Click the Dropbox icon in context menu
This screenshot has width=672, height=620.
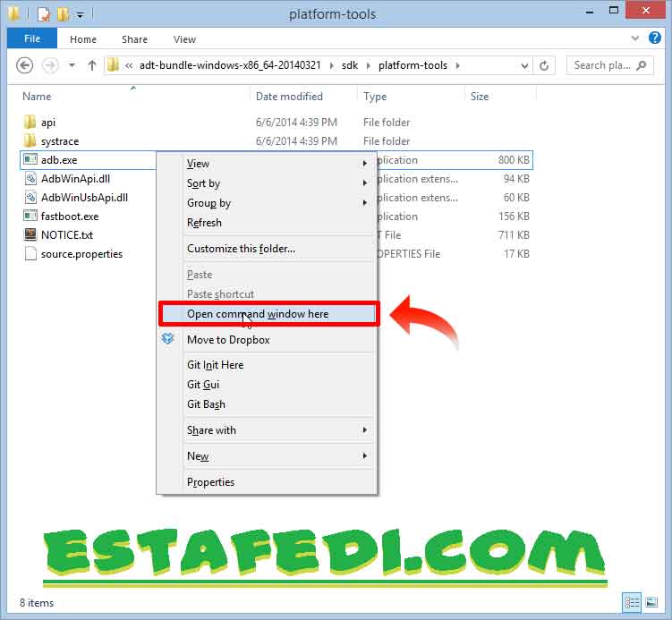click(x=167, y=339)
